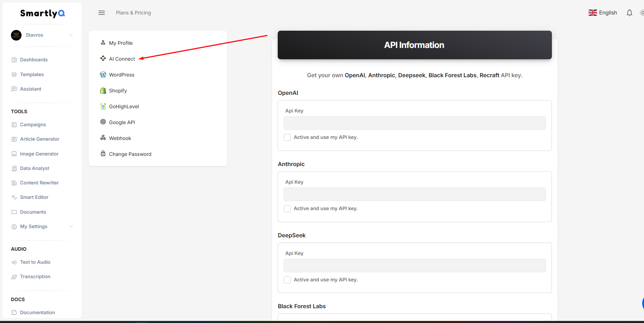Open the Plans & Pricing link
Viewport: 644px width, 323px height.
click(133, 13)
